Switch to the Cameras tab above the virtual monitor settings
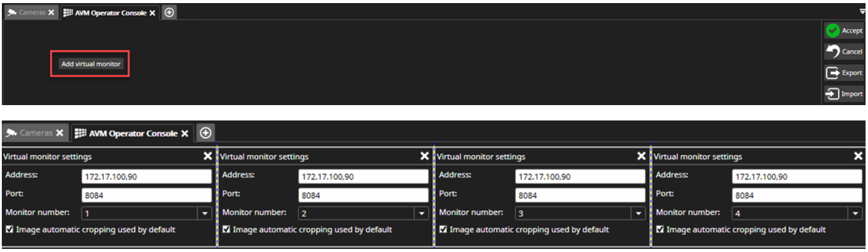The width and height of the screenshot is (868, 252). (x=34, y=133)
